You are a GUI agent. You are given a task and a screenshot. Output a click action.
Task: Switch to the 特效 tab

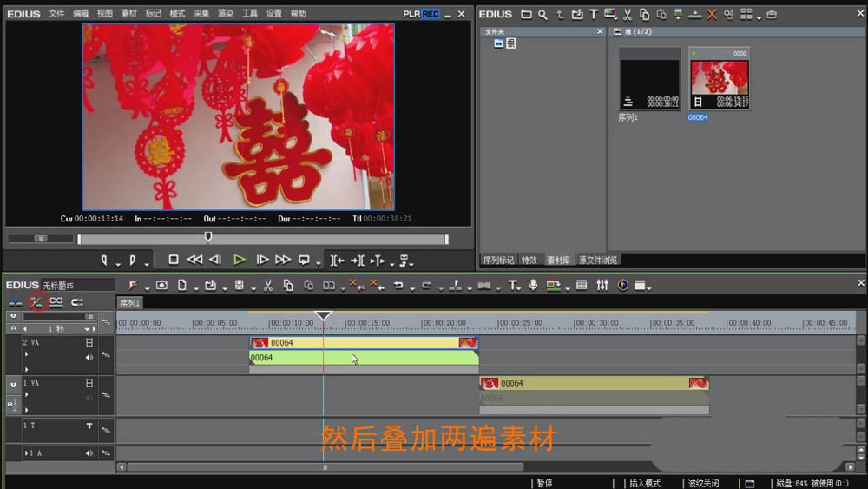(529, 260)
